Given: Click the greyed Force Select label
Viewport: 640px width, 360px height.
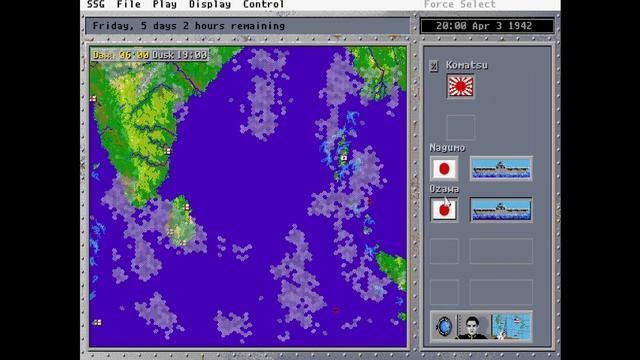Looking at the screenshot, I should tap(460, 4).
